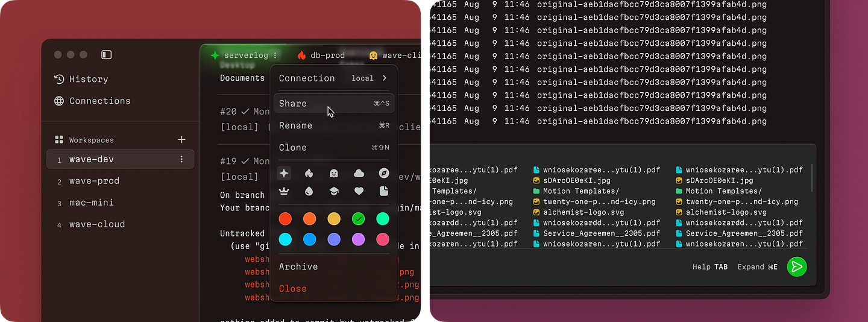Pick the red tab color

coord(285,219)
